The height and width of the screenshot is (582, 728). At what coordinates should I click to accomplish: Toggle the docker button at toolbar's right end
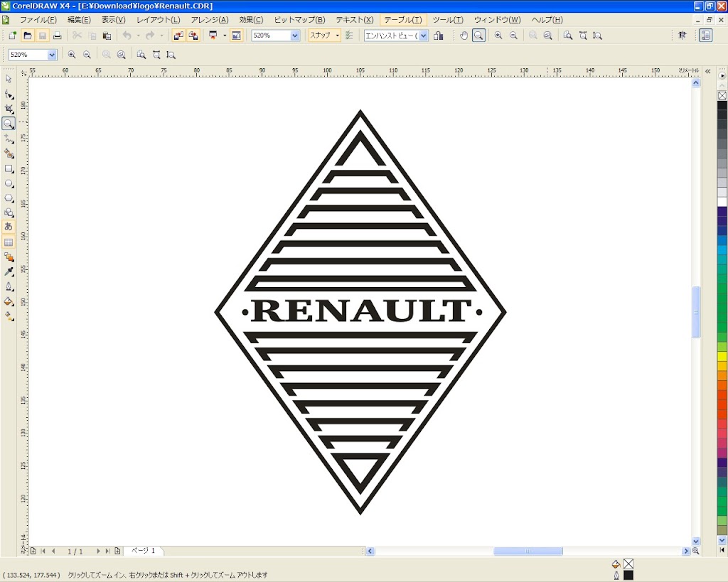tap(706, 36)
